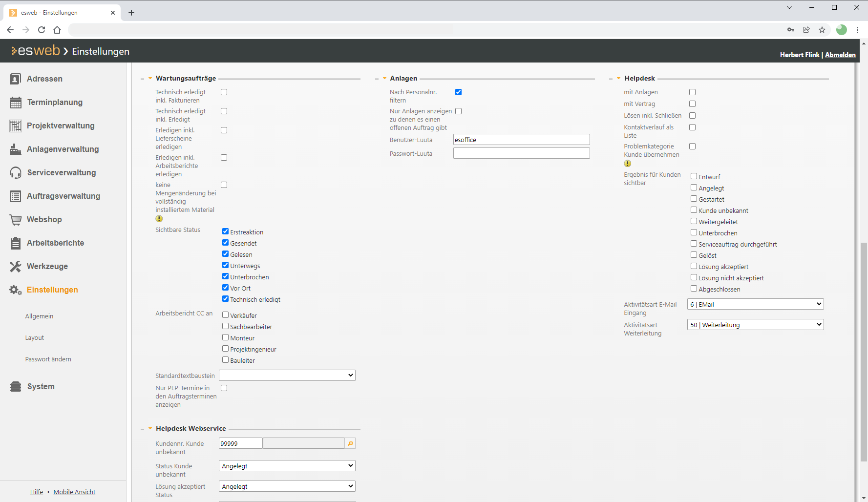
Task: Go to browser home page
Action: (57, 30)
